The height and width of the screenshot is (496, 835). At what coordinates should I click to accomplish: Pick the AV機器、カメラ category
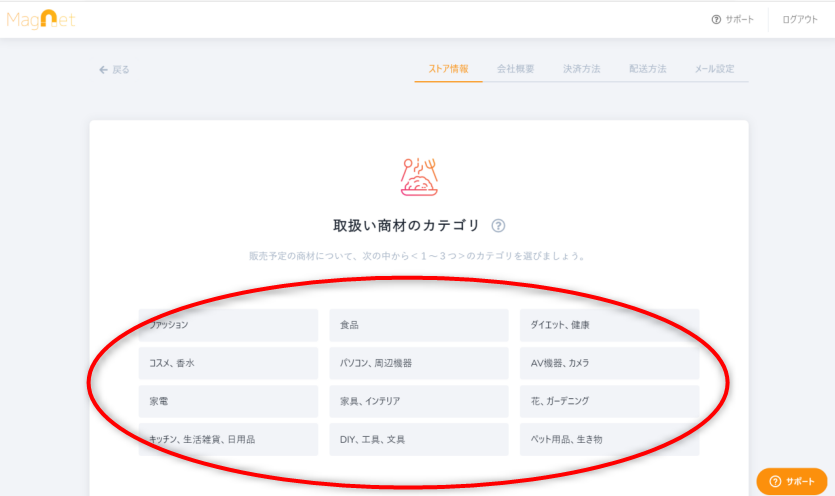610,363
